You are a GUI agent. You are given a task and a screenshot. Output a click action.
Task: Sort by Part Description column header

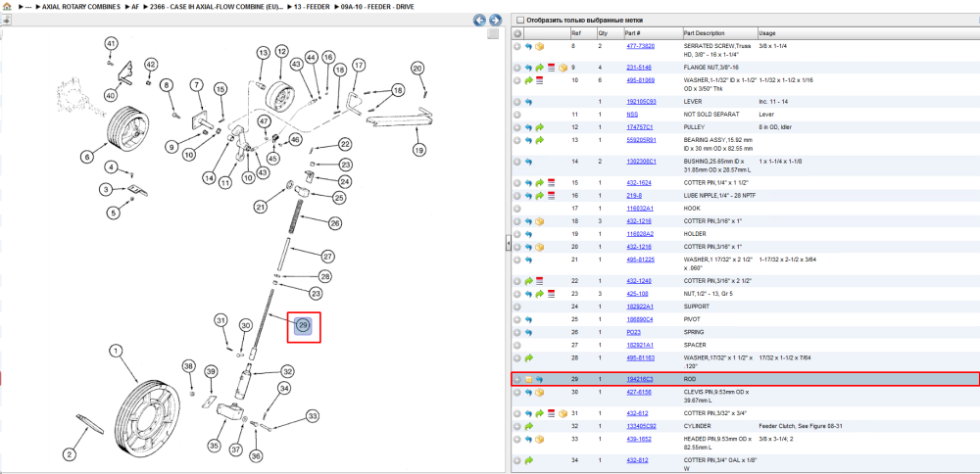pos(704,33)
